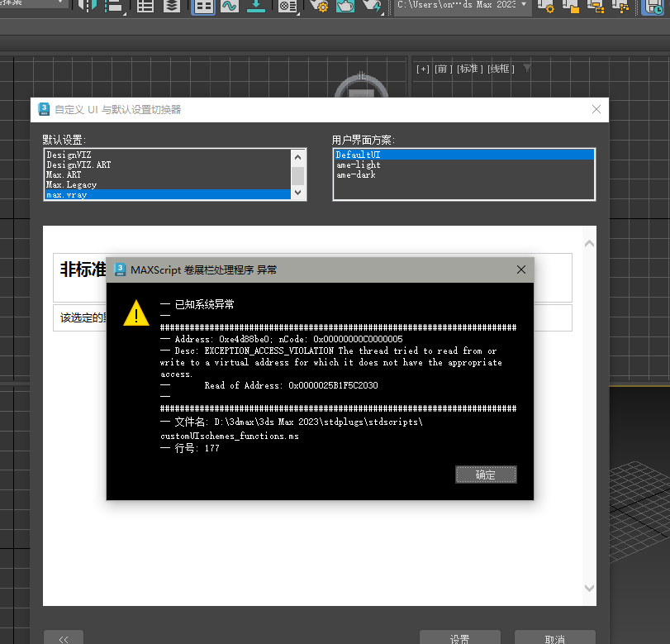Screen dimensions: 670x644
Task: Click the preview pane scroll-up chevron
Action: pyautogui.click(x=589, y=244)
